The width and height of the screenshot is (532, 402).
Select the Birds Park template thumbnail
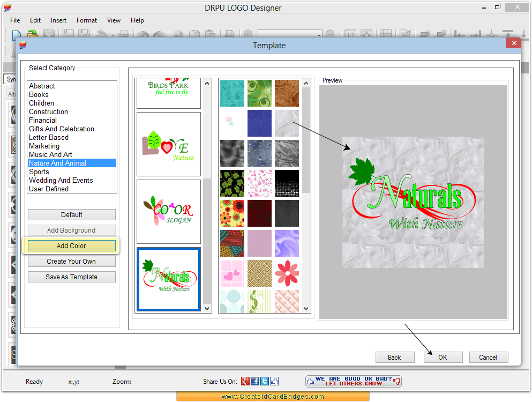pos(169,93)
